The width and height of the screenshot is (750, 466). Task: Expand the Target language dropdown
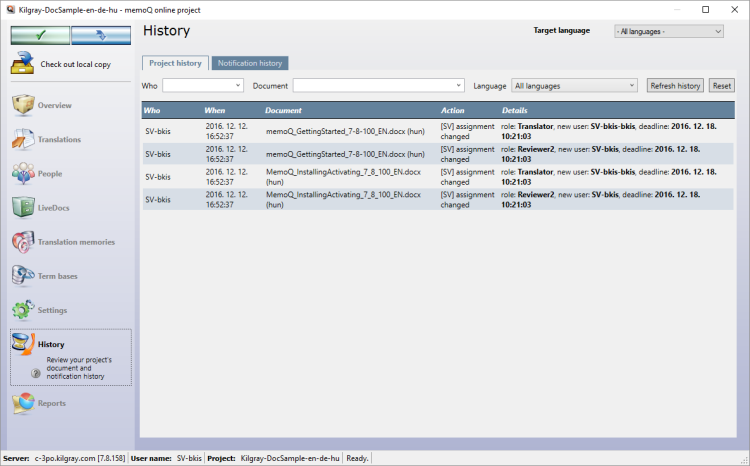pyautogui.click(x=668, y=31)
